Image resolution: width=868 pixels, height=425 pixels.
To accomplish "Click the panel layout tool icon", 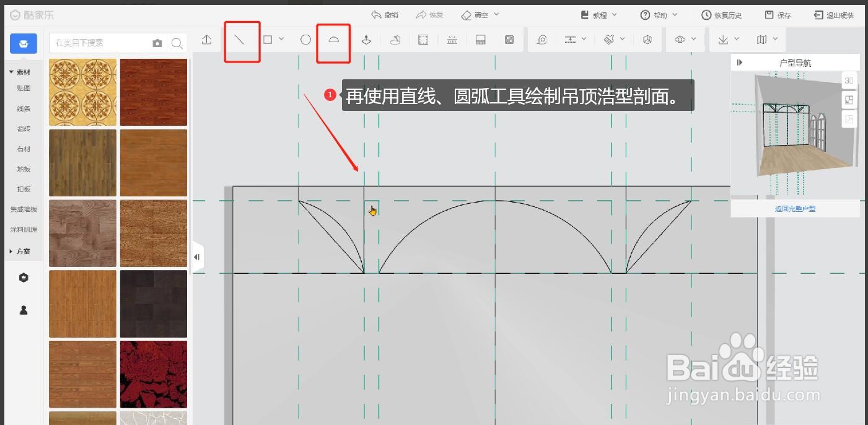I will point(480,40).
